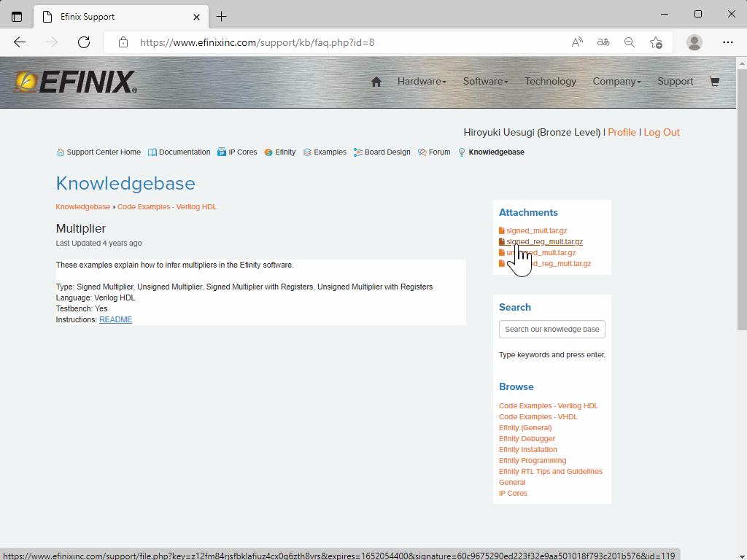
Task: Maximize the browser window
Action: pos(698,15)
